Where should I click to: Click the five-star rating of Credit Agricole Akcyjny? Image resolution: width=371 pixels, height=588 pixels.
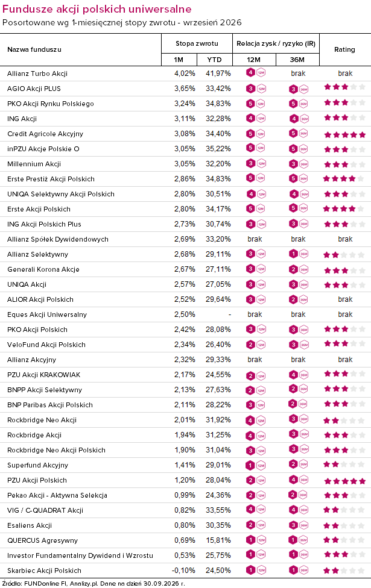point(344,134)
